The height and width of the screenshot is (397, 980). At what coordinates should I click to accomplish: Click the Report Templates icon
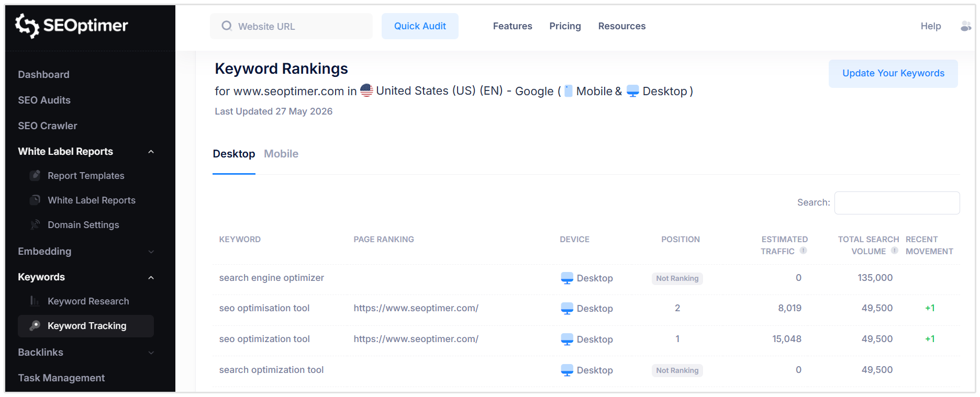point(35,175)
